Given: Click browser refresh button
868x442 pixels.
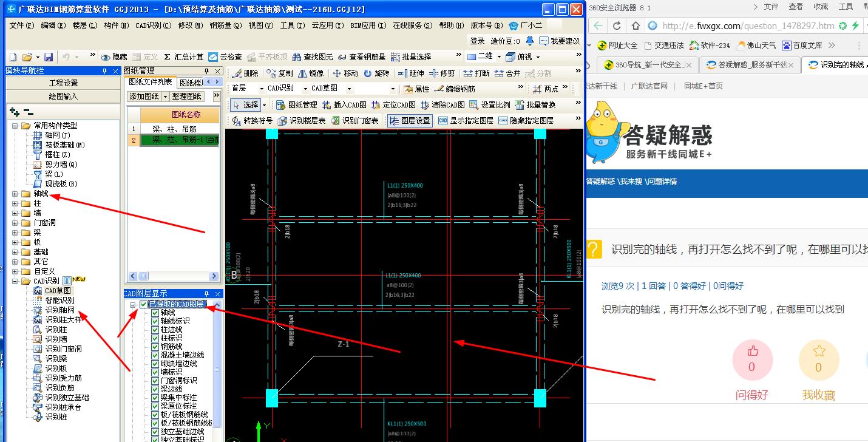Looking at the screenshot, I should [617, 26].
